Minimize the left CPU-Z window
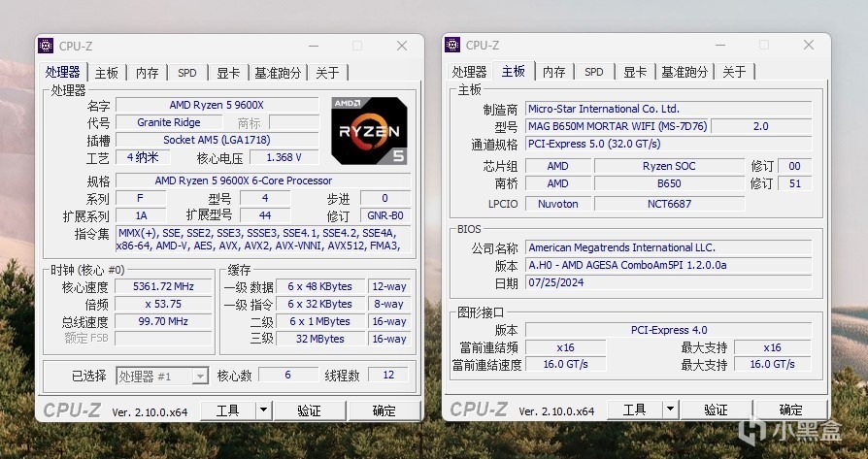The image size is (868, 459). click(314, 46)
